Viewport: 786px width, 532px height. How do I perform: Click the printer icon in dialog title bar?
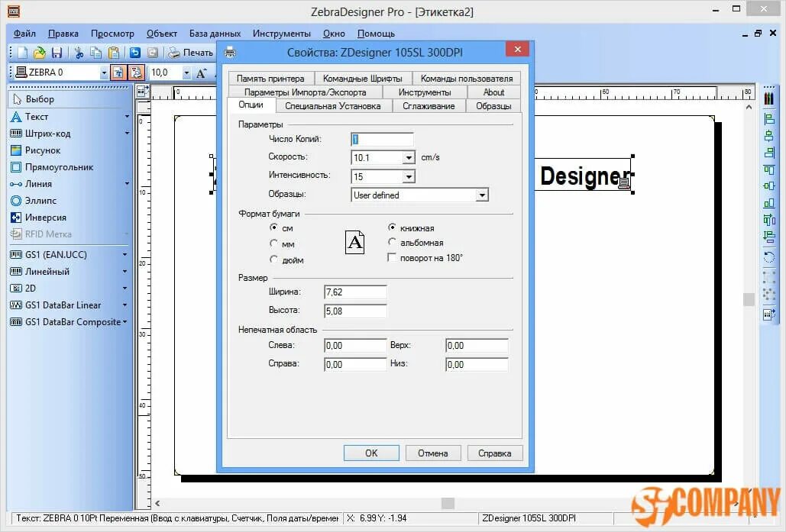click(230, 52)
